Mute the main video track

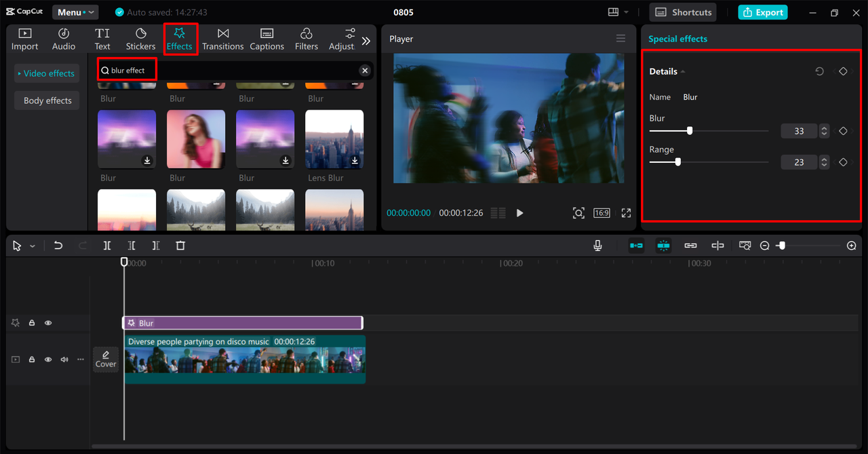click(64, 360)
